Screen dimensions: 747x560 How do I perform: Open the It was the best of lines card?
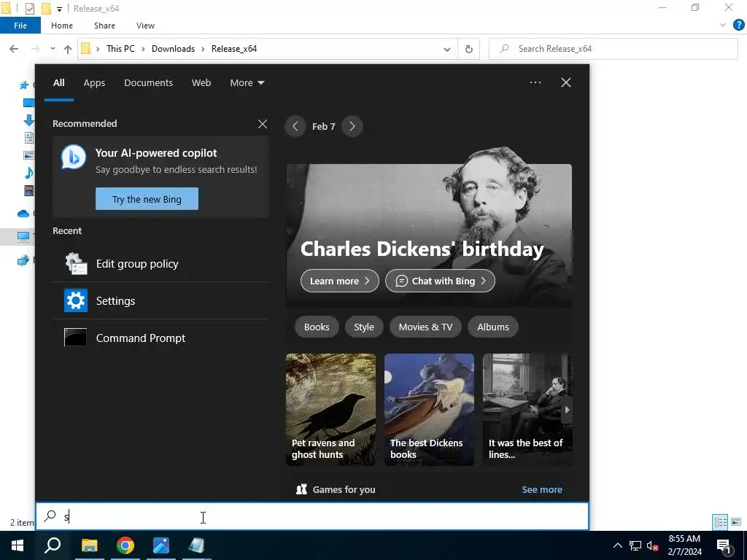pos(527,410)
